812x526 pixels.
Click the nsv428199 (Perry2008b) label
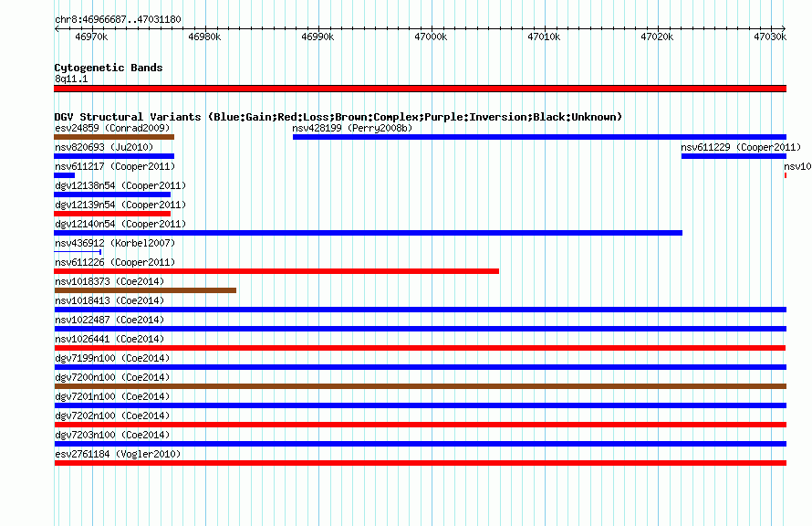pos(352,128)
